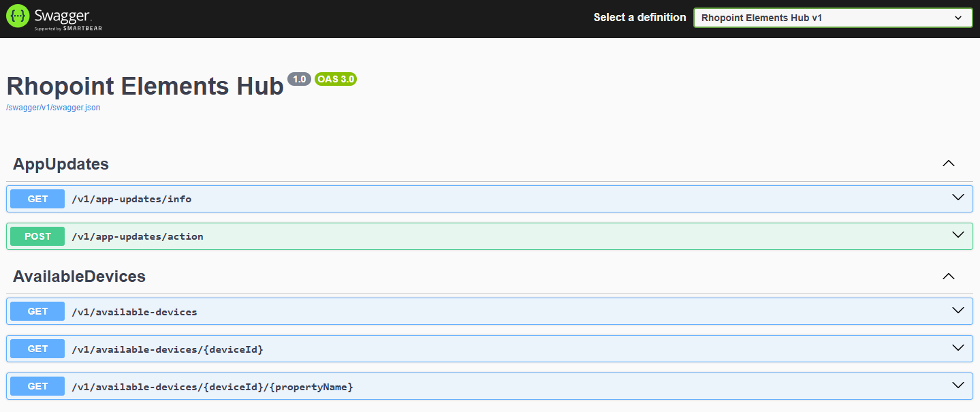Expand the /v1/available-devices/{deviceId} row arrow
Screen dimensions: 980x412
(958, 348)
